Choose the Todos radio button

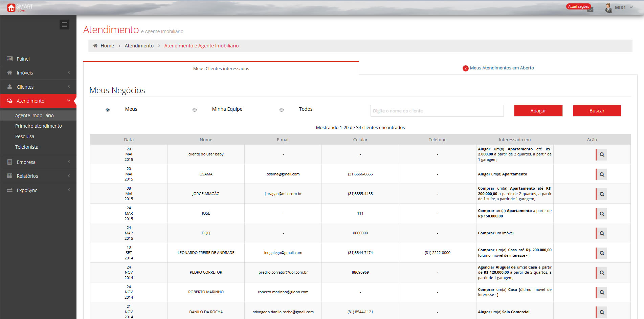click(x=282, y=110)
